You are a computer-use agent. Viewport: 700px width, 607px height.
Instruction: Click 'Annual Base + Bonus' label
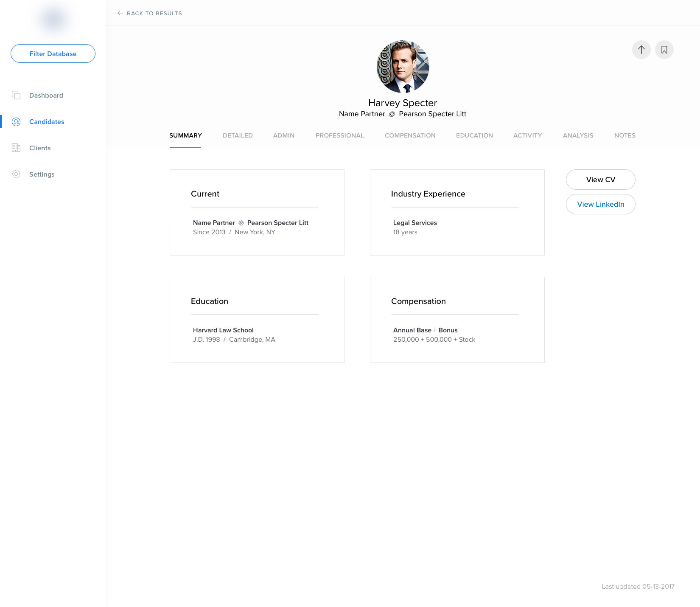pyautogui.click(x=426, y=330)
